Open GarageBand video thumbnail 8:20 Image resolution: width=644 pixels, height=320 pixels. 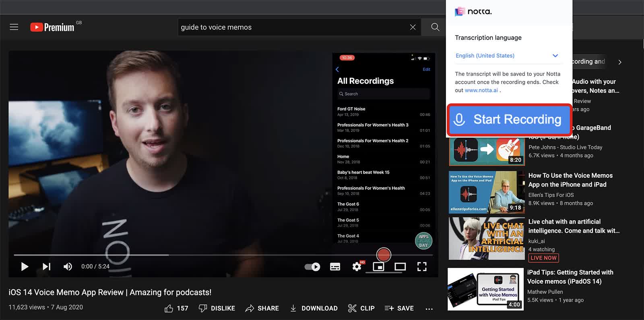pos(487,151)
